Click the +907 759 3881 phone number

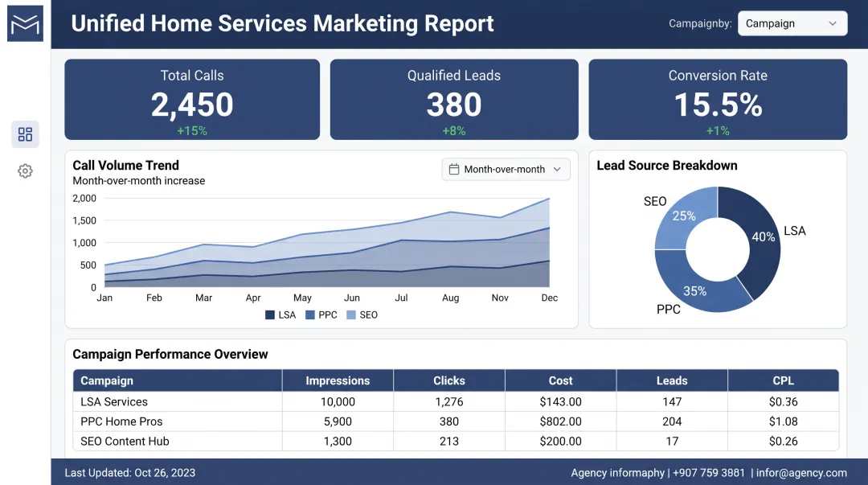point(709,473)
